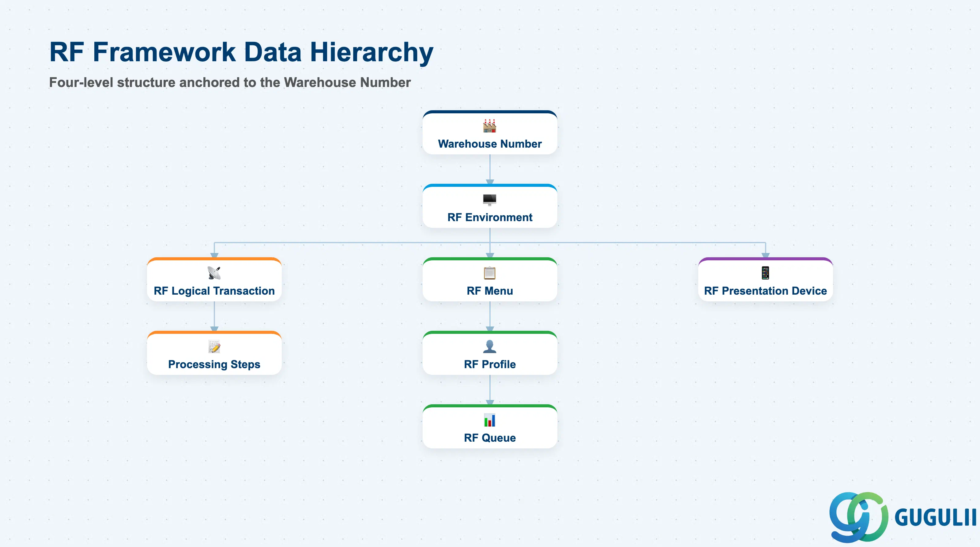Image resolution: width=980 pixels, height=547 pixels.
Task: Select the satellite dish icon in RF Logical Transaction
Action: tap(214, 273)
